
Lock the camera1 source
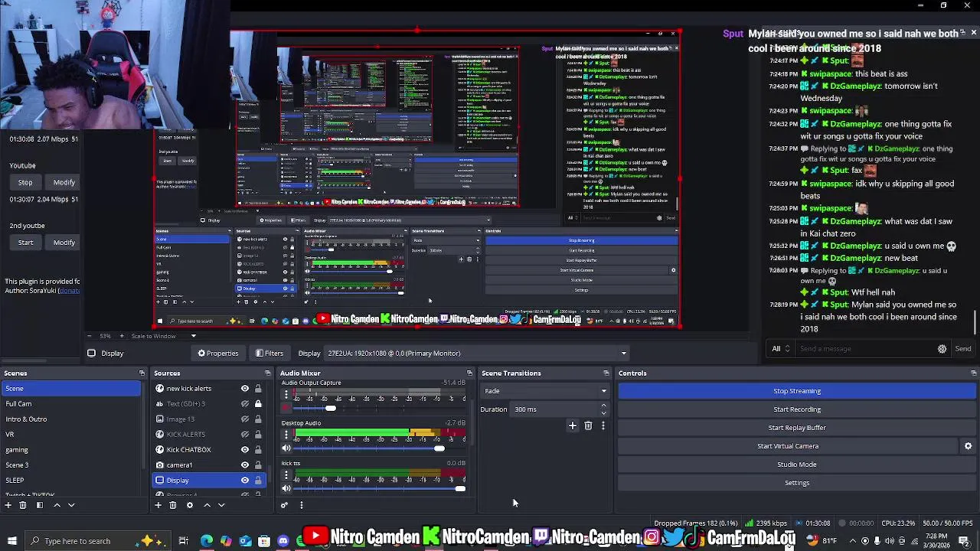(258, 465)
